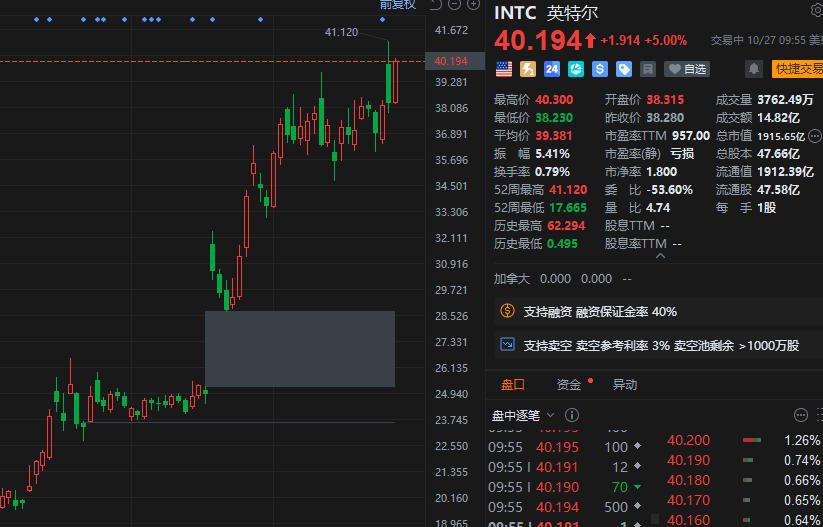Image resolution: width=823 pixels, height=527 pixels.
Task: Click the 加拿大 market quote row
Action: tap(563, 279)
